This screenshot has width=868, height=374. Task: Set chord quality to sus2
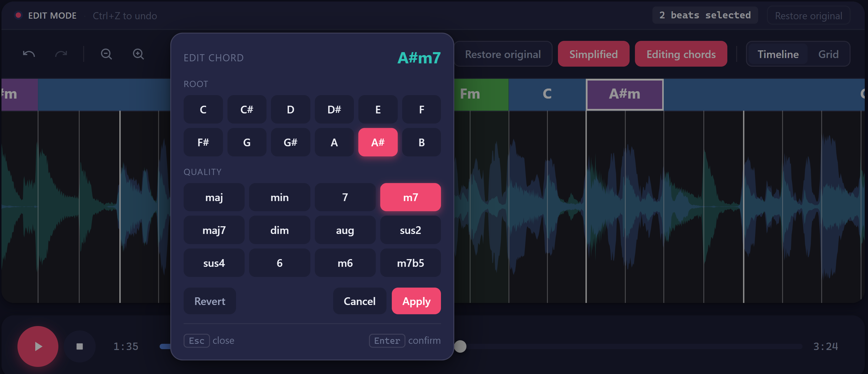tap(410, 230)
